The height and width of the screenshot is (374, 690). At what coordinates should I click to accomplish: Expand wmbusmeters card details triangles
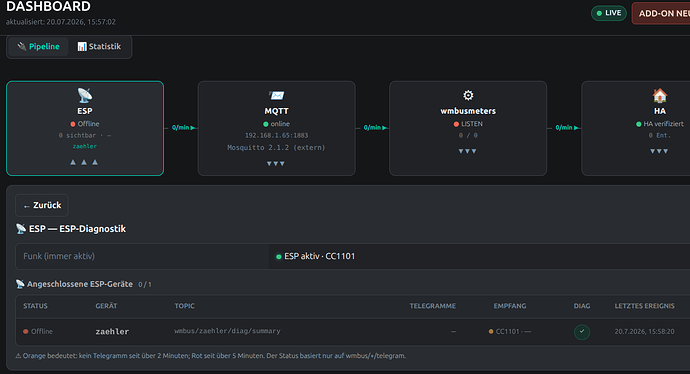click(467, 151)
